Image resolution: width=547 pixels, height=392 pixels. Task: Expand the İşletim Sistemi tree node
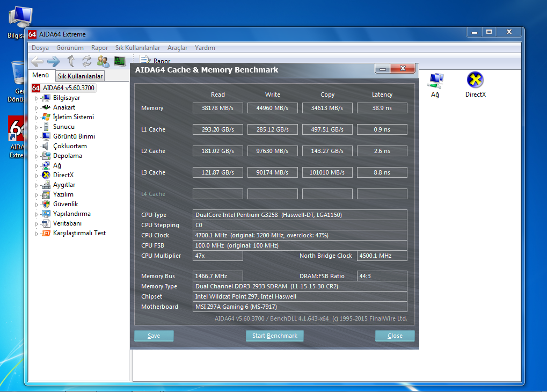pyautogui.click(x=37, y=117)
